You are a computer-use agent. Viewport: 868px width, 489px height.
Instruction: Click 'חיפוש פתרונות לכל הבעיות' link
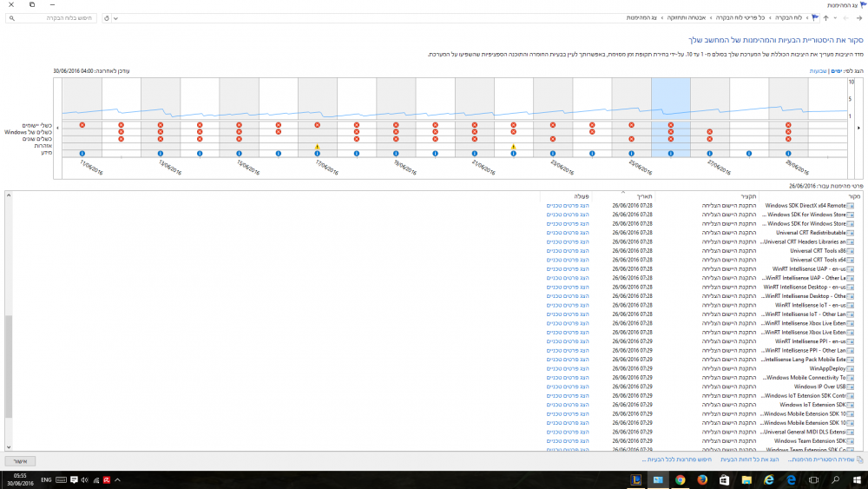click(676, 459)
